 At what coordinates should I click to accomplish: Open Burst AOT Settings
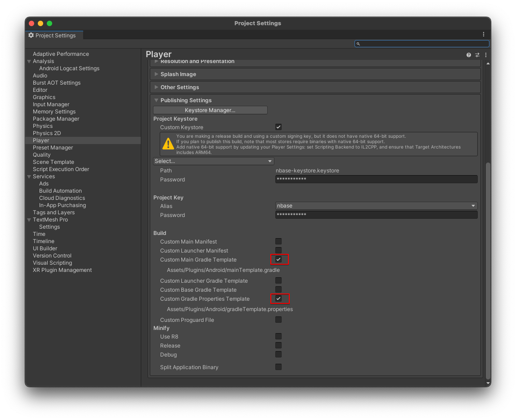[x=57, y=83]
